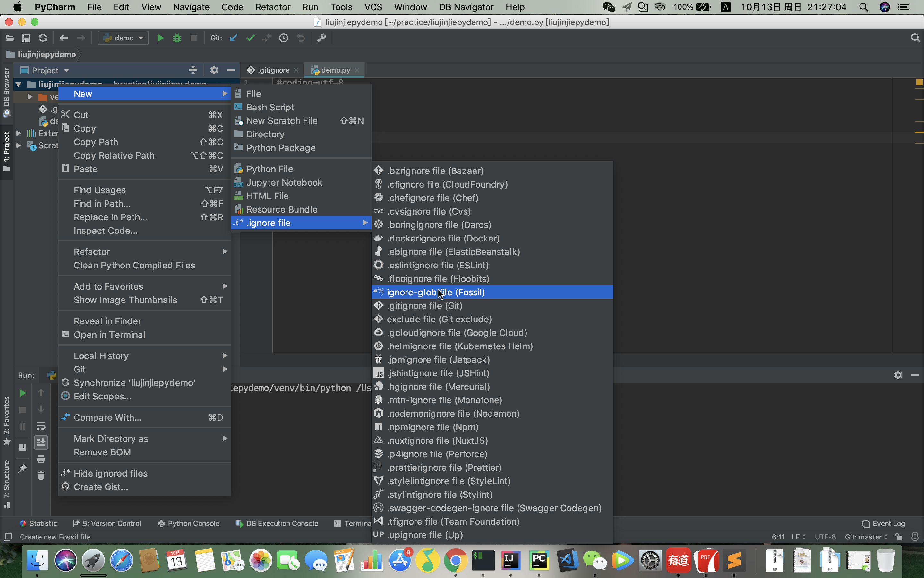Image resolution: width=924 pixels, height=578 pixels.
Task: Click rerun green arrow in Run panel
Action: (x=22, y=393)
